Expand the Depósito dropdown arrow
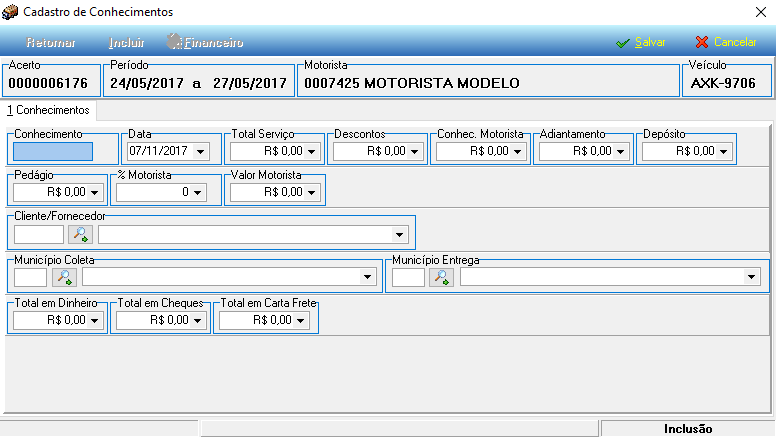Screen dimensions: 776x437 (x=723, y=151)
